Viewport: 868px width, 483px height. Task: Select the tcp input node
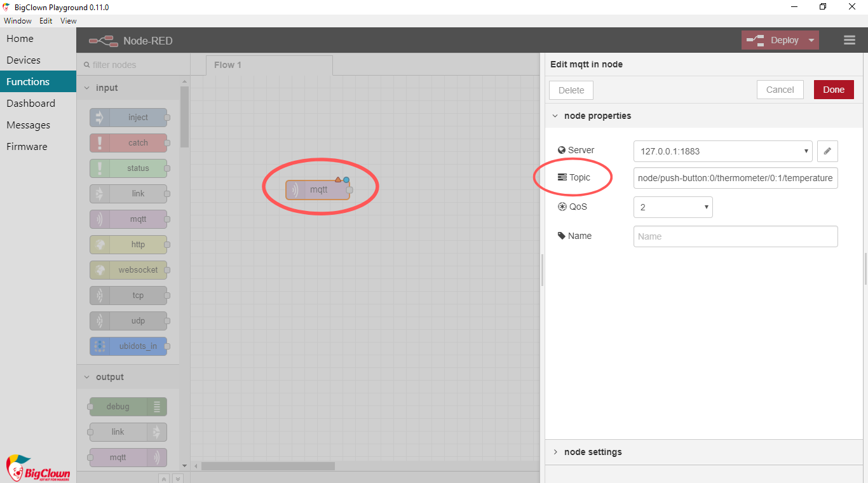point(128,296)
